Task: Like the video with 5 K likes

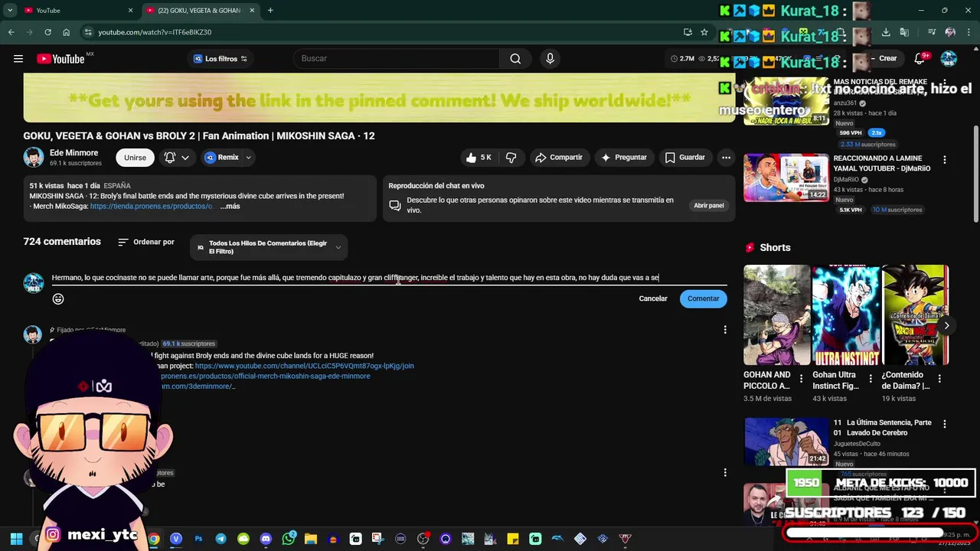Action: (x=479, y=158)
